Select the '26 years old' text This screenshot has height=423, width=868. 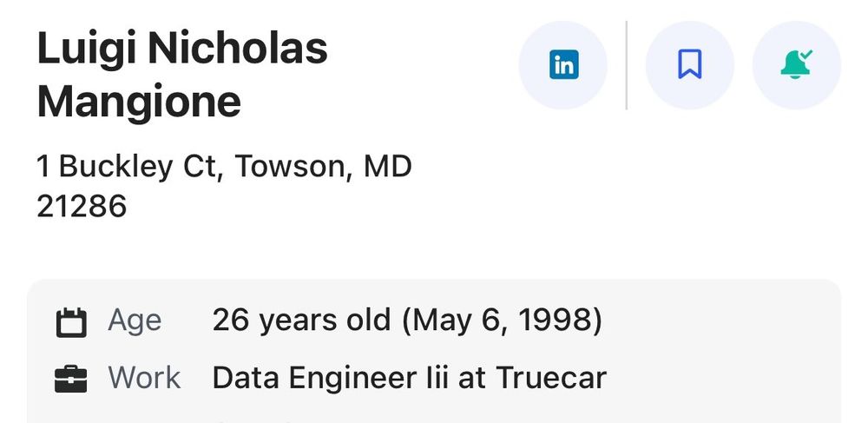click(301, 321)
